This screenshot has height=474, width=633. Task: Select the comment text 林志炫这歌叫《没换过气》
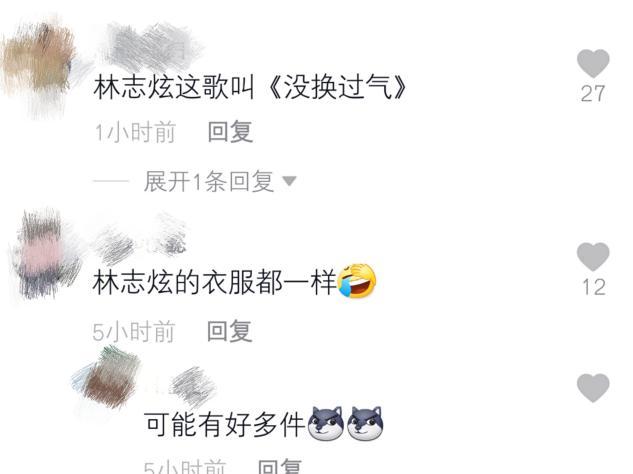[250, 87]
